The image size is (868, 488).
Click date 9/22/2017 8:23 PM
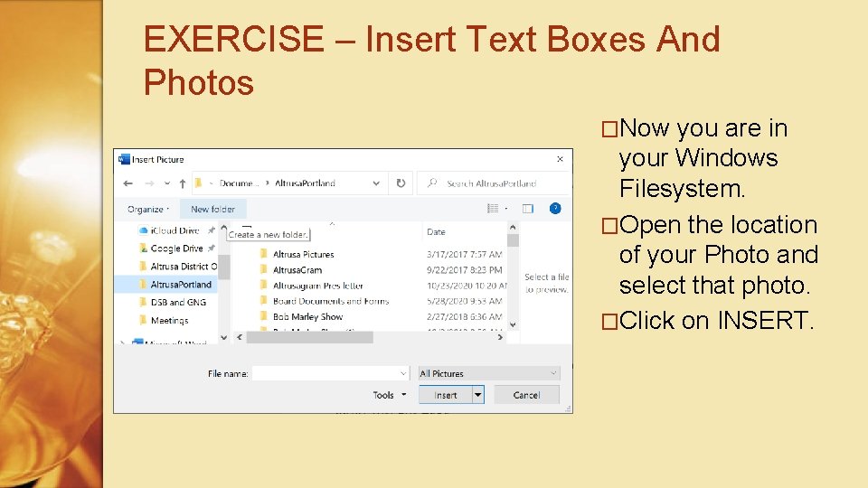464,270
